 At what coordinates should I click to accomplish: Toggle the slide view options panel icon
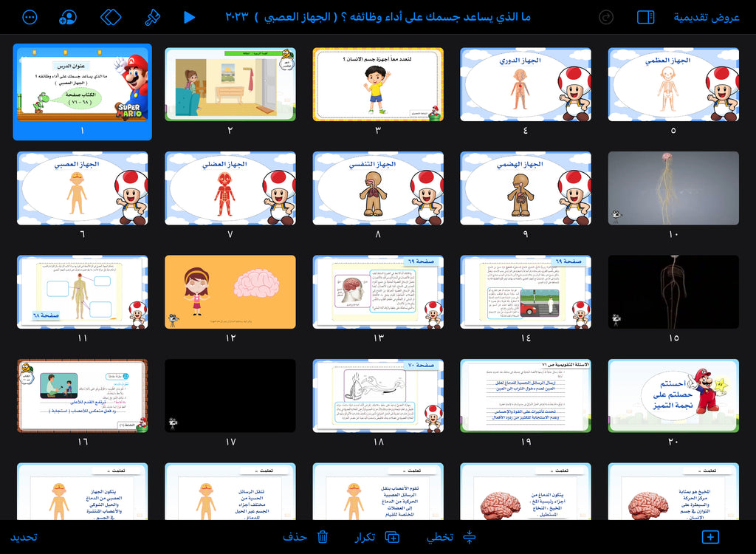[x=645, y=18]
